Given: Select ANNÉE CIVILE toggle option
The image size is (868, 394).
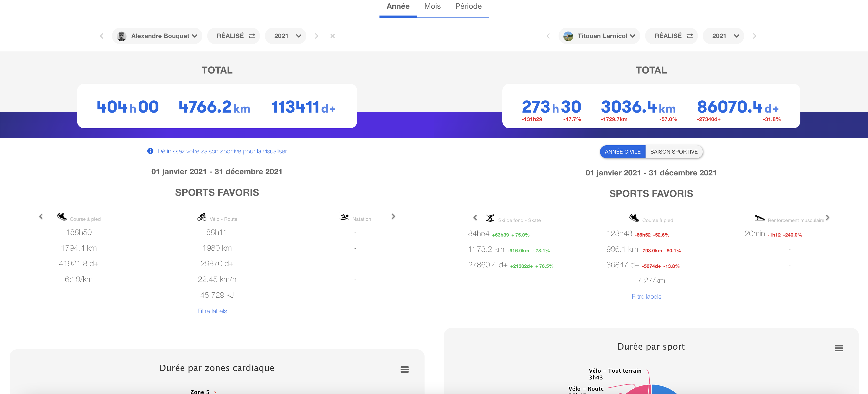Looking at the screenshot, I should pyautogui.click(x=623, y=152).
